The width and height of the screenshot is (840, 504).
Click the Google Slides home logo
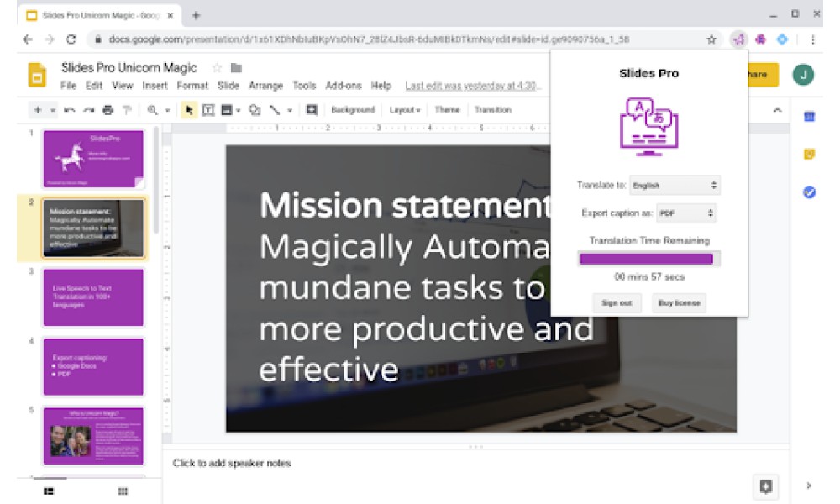37,75
